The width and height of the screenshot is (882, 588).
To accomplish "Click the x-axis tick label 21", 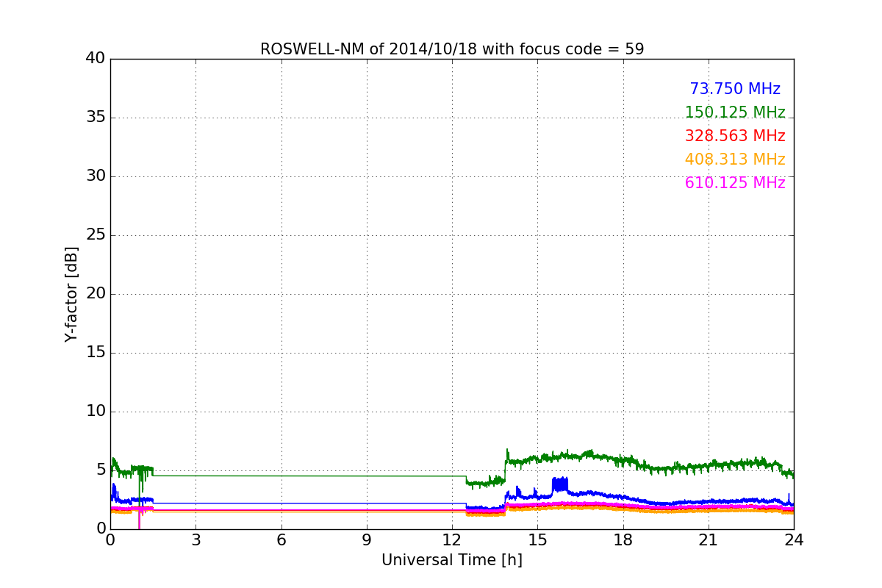I will click(709, 539).
